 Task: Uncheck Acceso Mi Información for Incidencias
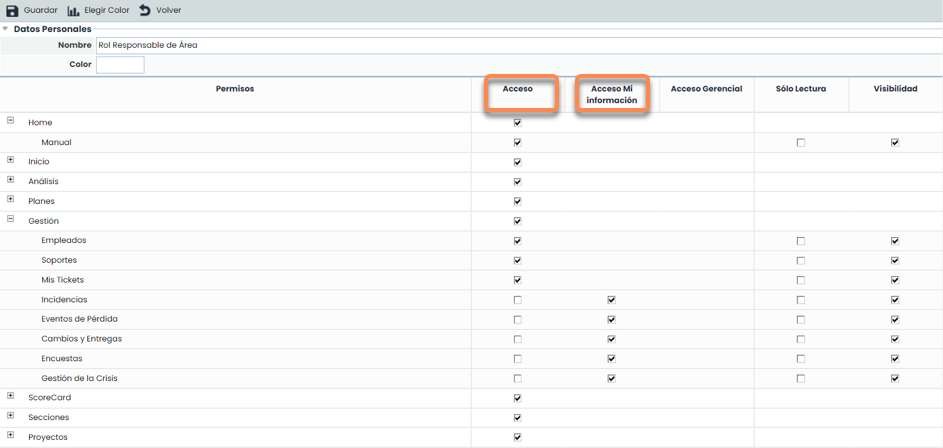pyautogui.click(x=611, y=300)
